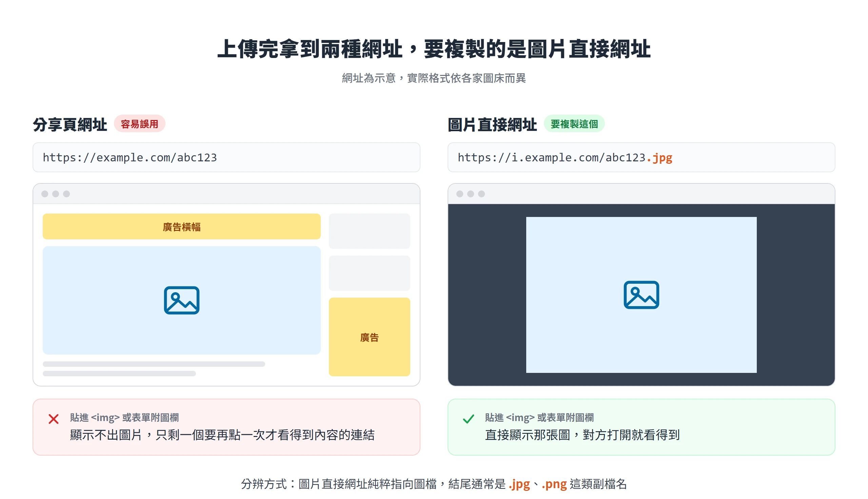Click the image icon in the share page mockup
This screenshot has width=868, height=499.
click(182, 300)
